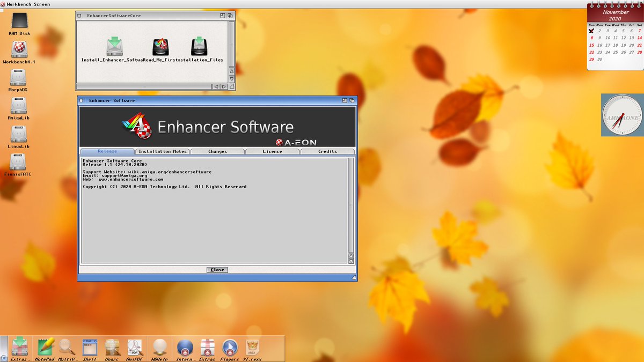Select the AmigaLib drive icon
This screenshot has height=362, width=644.
click(18, 107)
